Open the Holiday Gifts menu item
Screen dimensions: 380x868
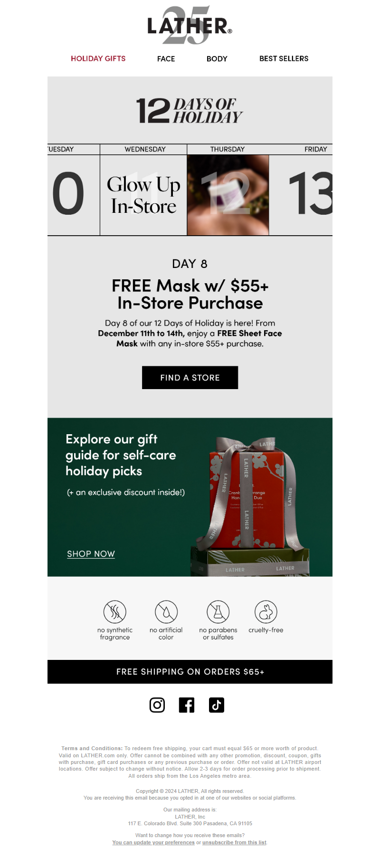(98, 58)
